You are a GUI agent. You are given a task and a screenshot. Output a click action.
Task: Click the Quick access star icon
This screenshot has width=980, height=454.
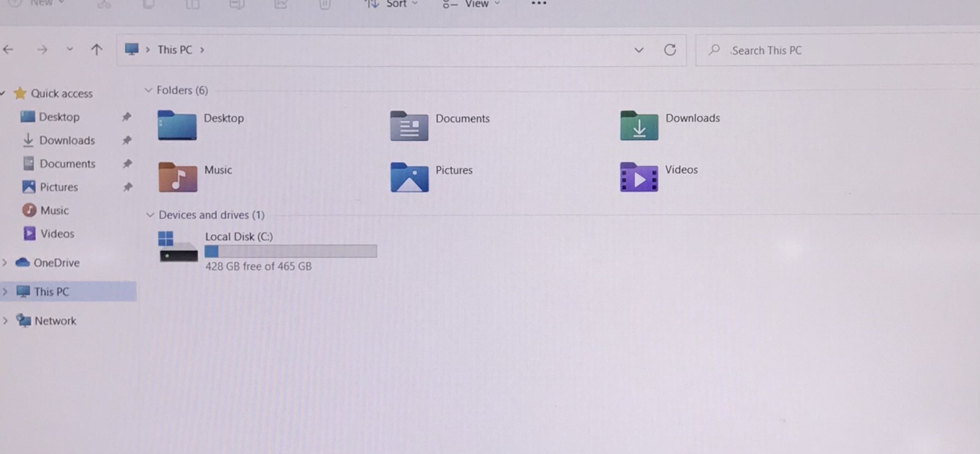[20, 93]
